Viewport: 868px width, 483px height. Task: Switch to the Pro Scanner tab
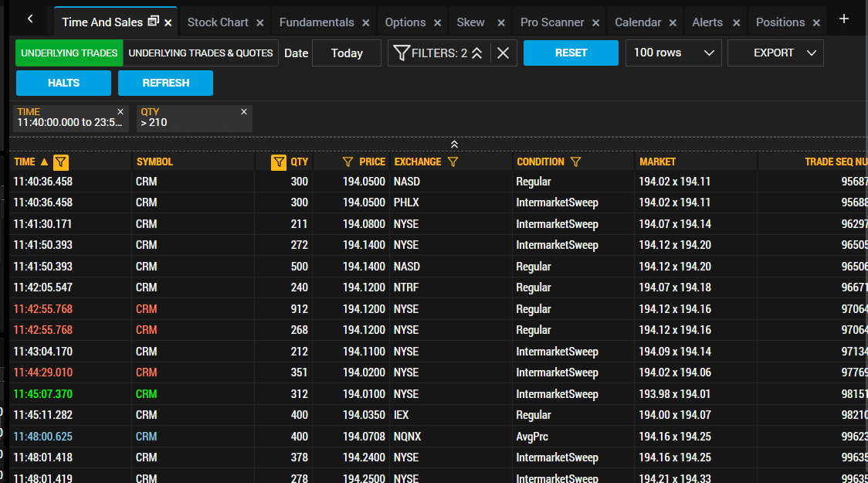552,22
